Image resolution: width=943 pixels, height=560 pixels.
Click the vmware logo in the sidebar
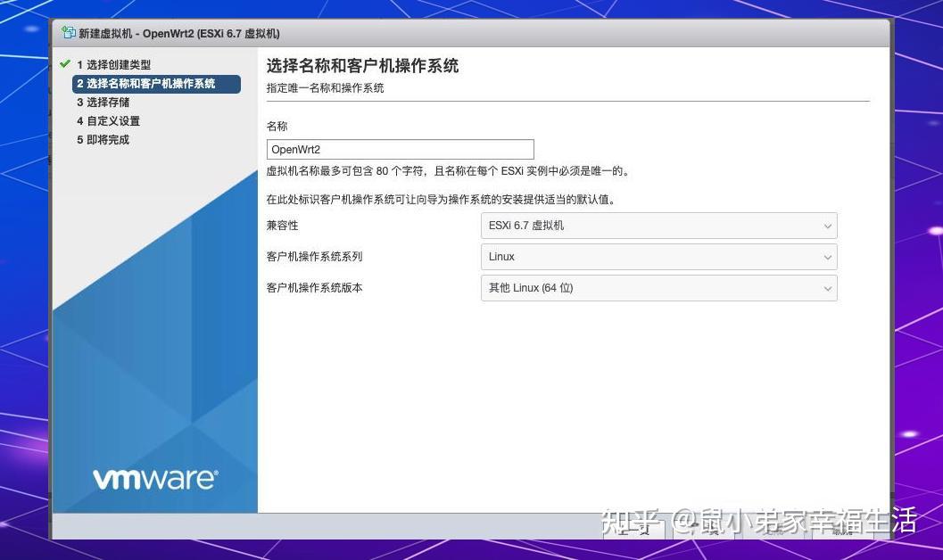[153, 478]
